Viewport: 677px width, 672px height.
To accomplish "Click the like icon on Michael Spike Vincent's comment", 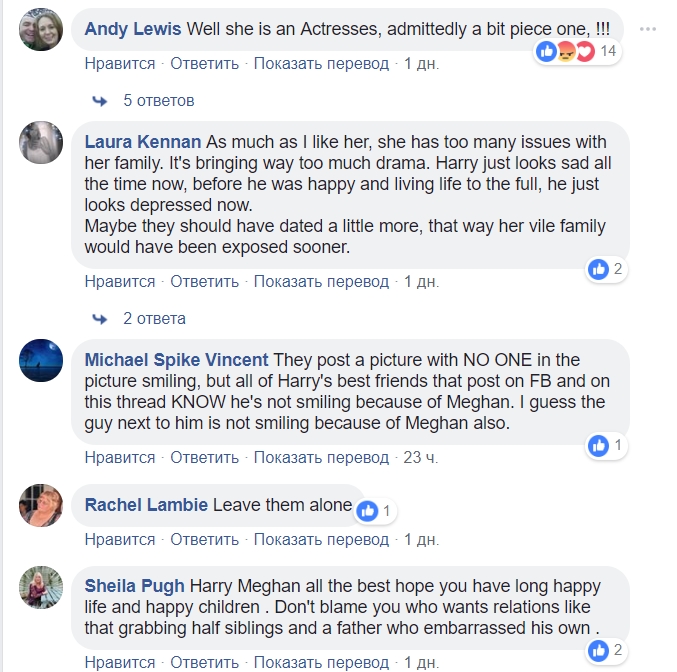I will pyautogui.click(x=599, y=445).
